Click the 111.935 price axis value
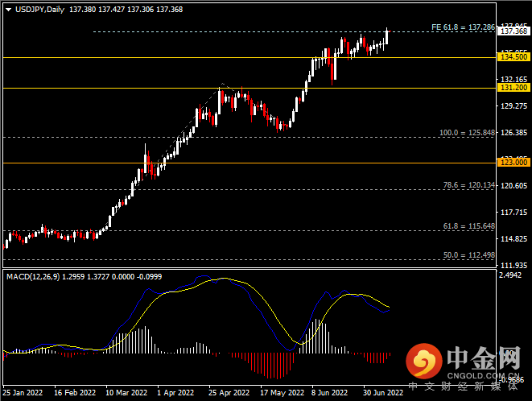The width and height of the screenshot is (532, 401). (514, 266)
